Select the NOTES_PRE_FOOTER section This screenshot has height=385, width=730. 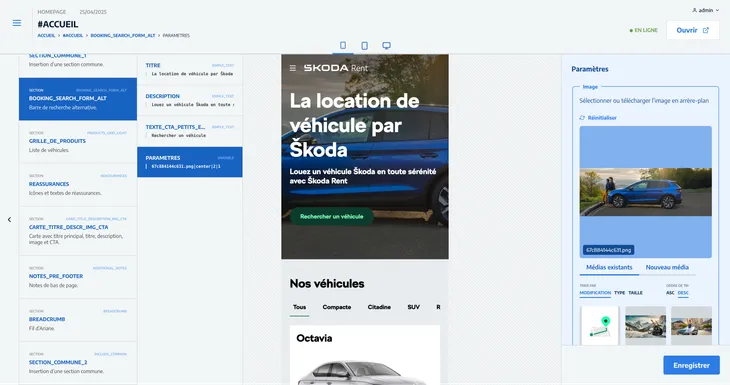tap(78, 277)
